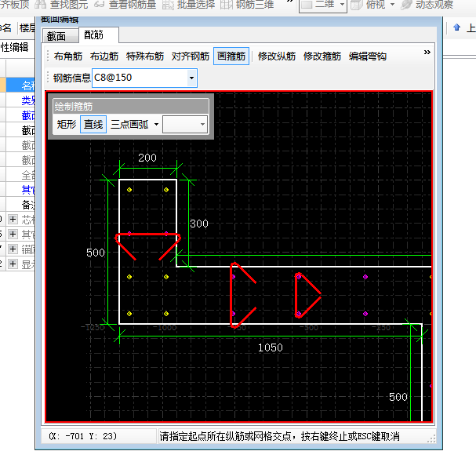This screenshot has width=476, height=462.
Task: Click the 查看钢筋量 icon
Action: click(x=100, y=4)
